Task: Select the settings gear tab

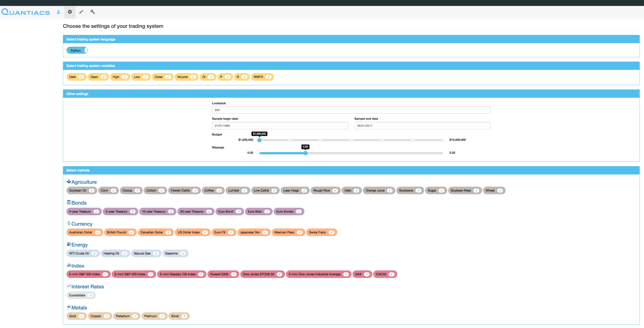Action: coord(70,12)
